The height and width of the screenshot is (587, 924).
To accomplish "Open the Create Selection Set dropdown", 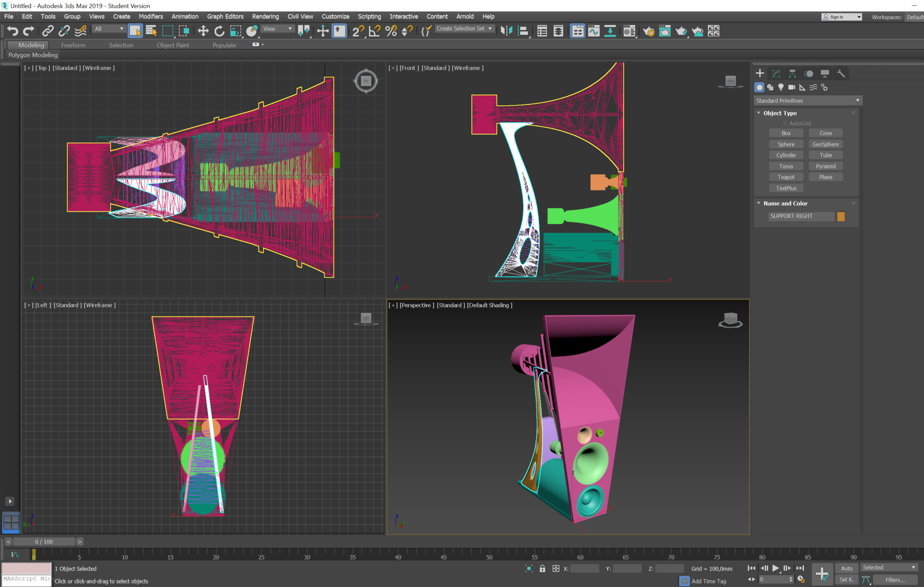I will tap(464, 28).
